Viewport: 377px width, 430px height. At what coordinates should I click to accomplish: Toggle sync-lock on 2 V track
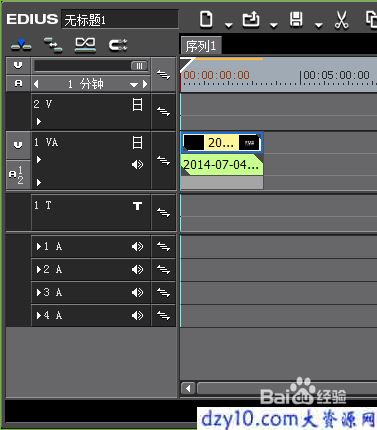(x=163, y=111)
